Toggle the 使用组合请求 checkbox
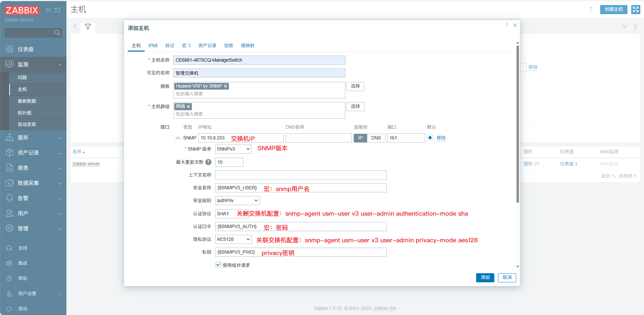The height and width of the screenshot is (315, 644). (x=218, y=265)
